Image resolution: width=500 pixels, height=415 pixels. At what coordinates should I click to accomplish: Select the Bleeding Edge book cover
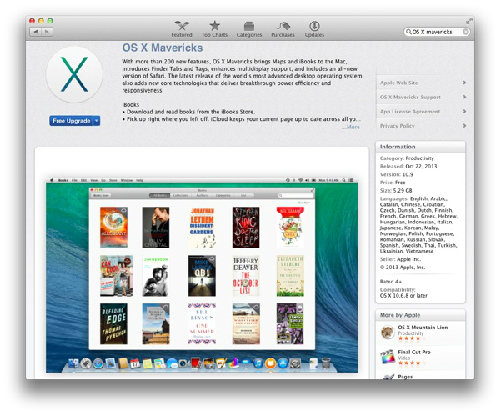(x=114, y=323)
